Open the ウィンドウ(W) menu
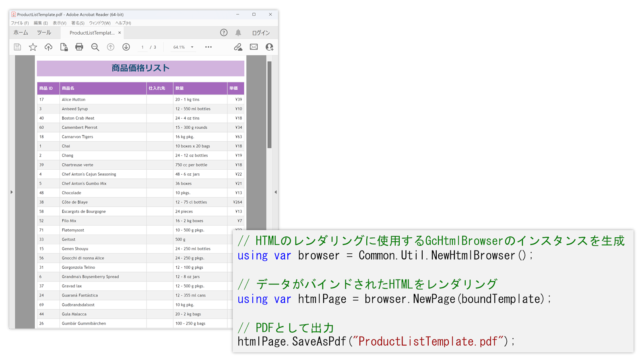Image resolution: width=644 pixels, height=362 pixels. click(99, 23)
